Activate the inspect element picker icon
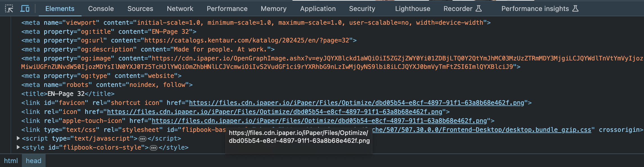Screen dimensions: 644x167 (x=9, y=9)
